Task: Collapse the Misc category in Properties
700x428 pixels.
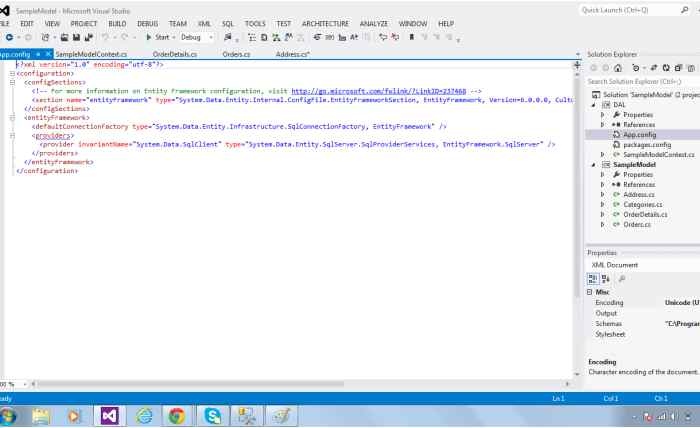Action: (x=590, y=292)
